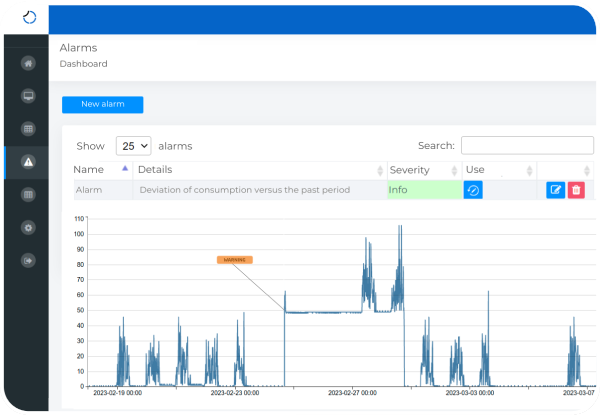Click the logout arrow sidebar icon
This screenshot has height=415, width=600.
pos(28,261)
